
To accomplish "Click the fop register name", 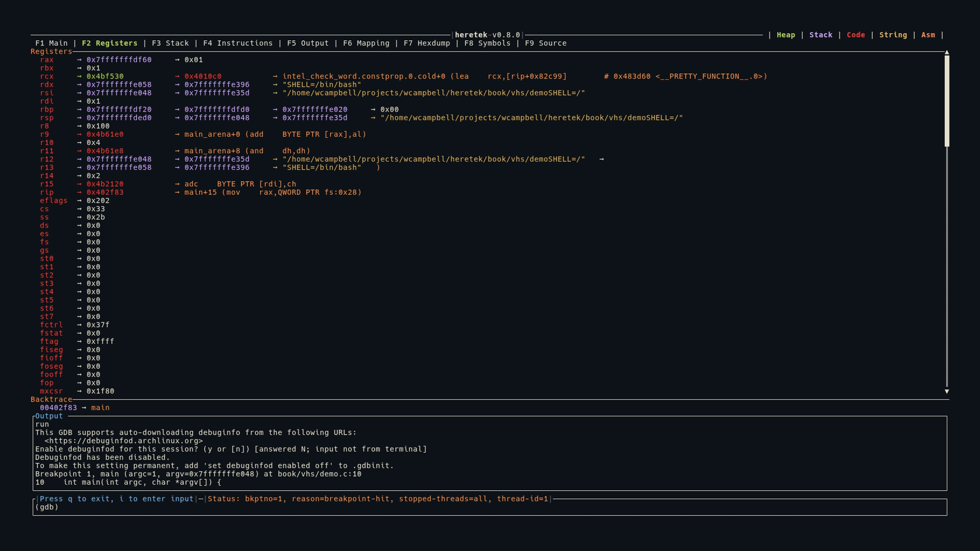I will click(47, 383).
